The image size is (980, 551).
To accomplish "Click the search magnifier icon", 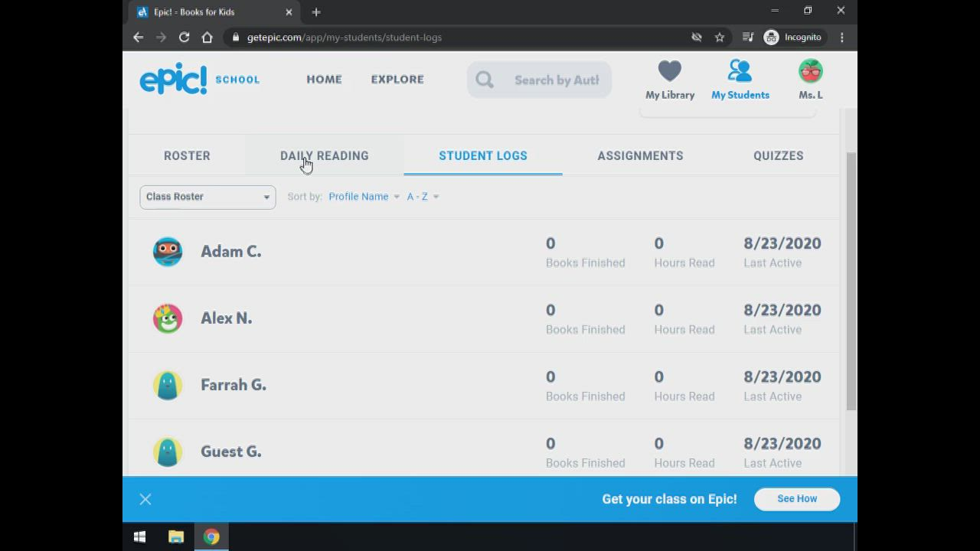I will (485, 80).
